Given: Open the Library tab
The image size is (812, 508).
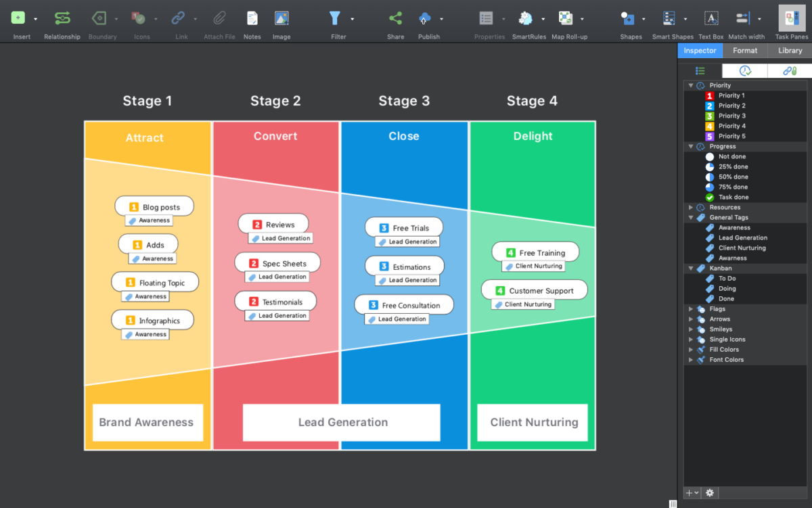Looking at the screenshot, I should [x=790, y=50].
